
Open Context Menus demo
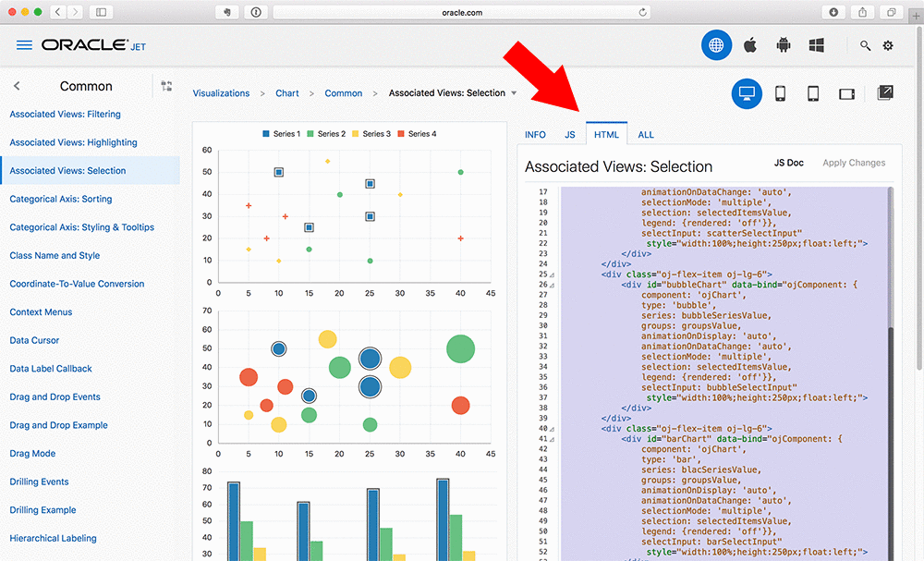tap(41, 312)
